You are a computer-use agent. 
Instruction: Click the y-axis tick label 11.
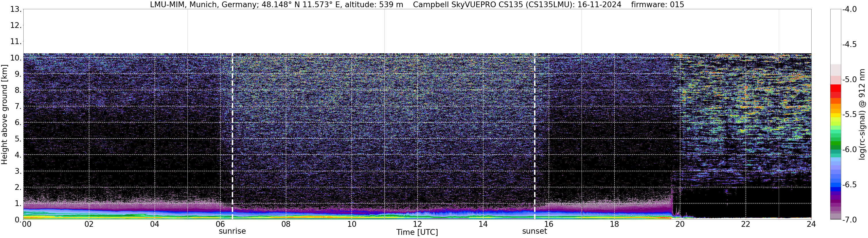click(16, 41)
